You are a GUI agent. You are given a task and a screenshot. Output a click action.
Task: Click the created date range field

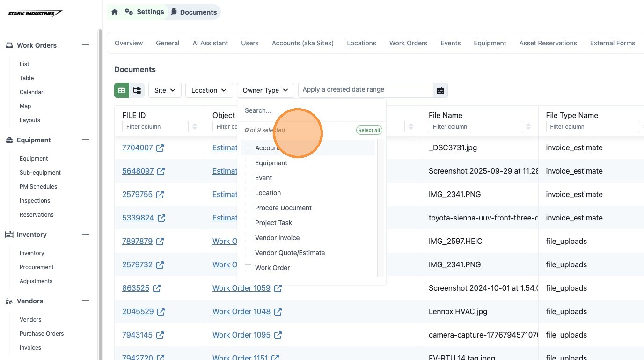pos(366,90)
